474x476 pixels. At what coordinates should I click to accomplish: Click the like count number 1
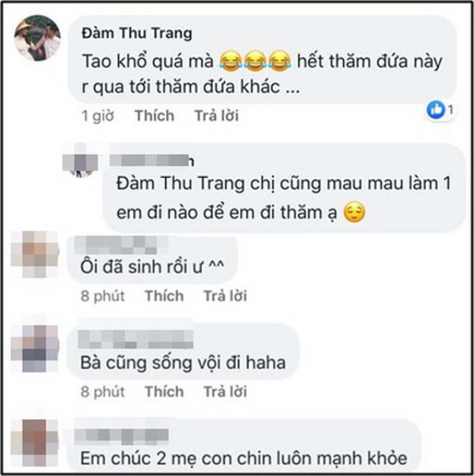(450, 110)
